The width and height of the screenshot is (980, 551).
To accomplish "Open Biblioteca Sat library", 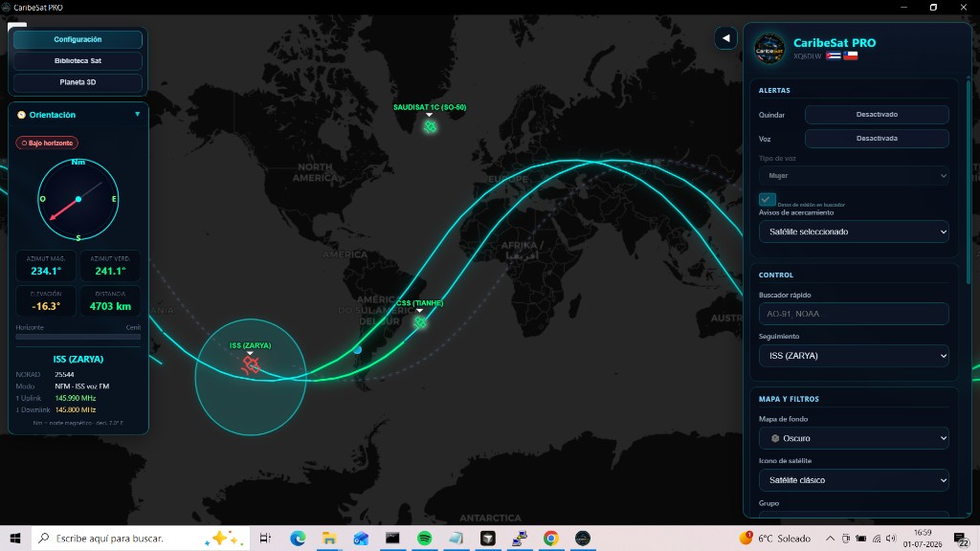I will (78, 60).
